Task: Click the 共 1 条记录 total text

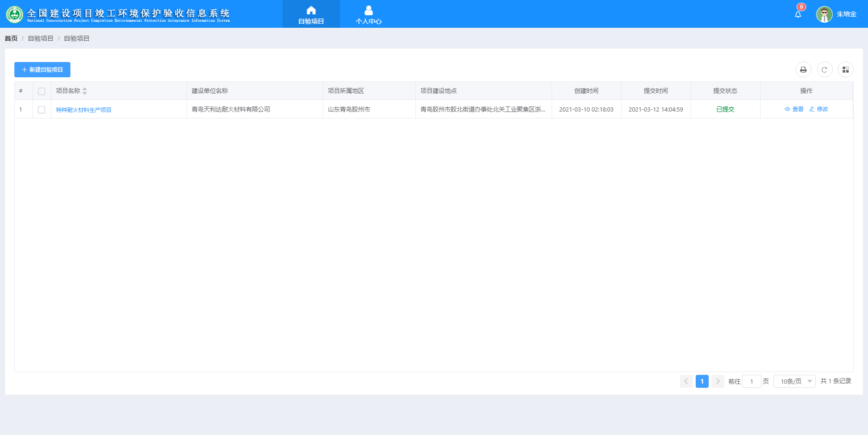Action: 836,381
